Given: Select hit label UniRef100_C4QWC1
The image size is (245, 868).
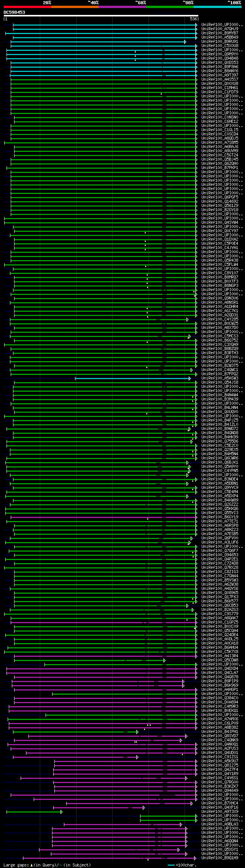Looking at the screenshot, I should click(x=220, y=370).
